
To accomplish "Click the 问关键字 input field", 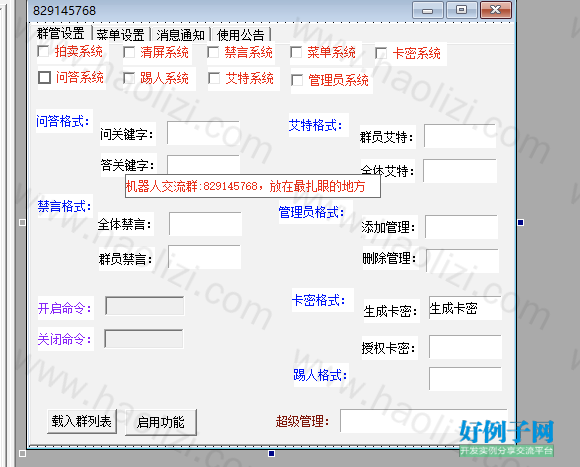I will pos(203,133).
